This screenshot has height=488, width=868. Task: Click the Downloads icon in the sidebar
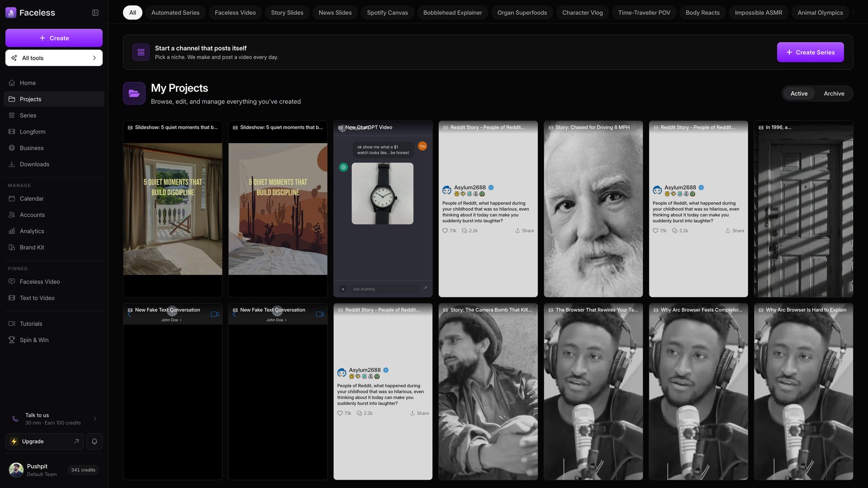point(12,164)
